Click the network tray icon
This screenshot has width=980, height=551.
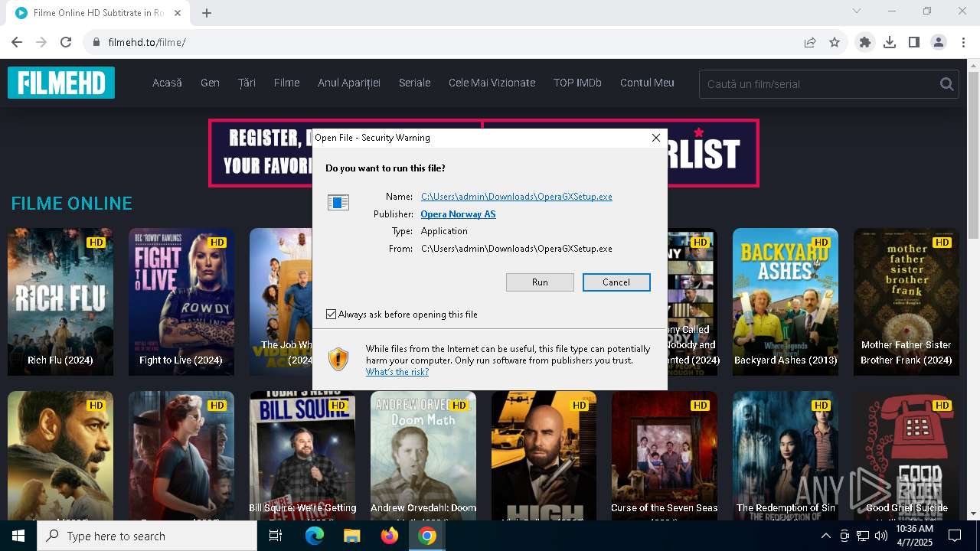pos(863,536)
